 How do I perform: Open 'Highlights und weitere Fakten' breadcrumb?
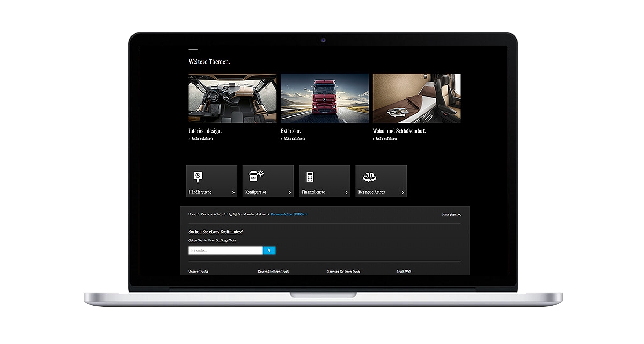tap(246, 214)
